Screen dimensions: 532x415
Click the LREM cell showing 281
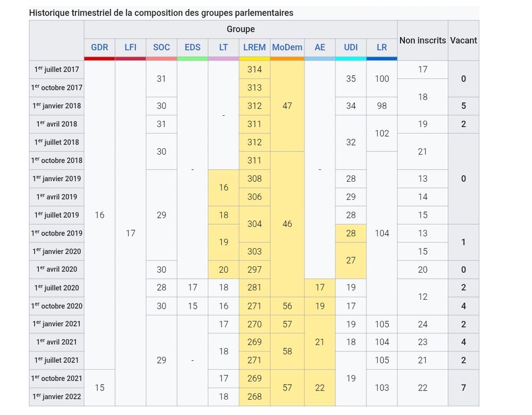coord(254,287)
